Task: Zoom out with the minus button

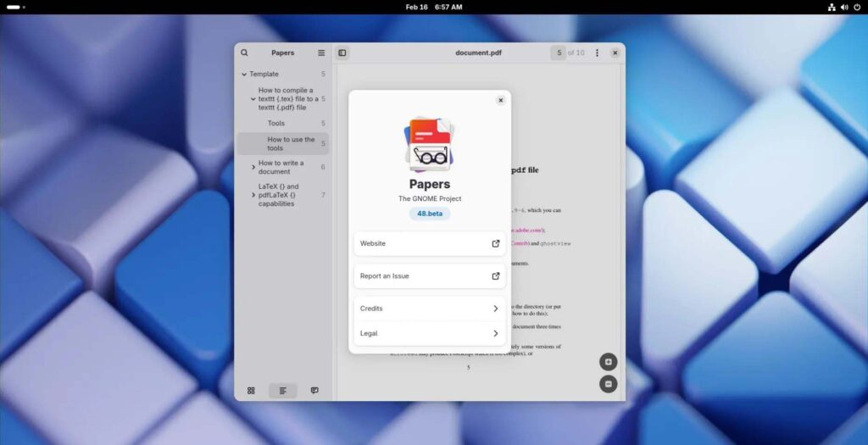Action: pyautogui.click(x=608, y=384)
